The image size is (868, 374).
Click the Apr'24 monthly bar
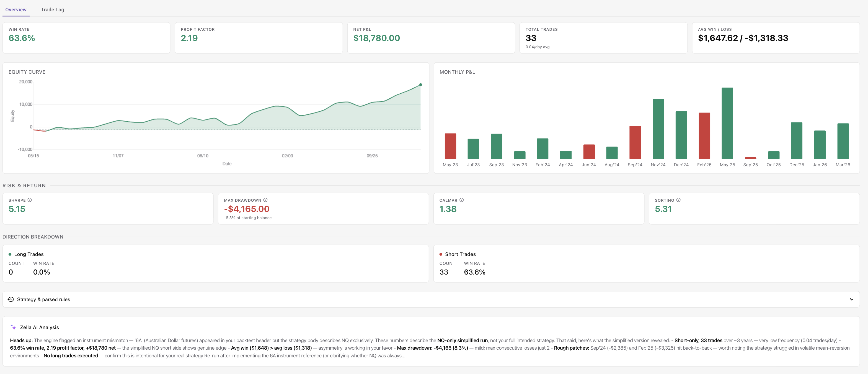coord(566,155)
